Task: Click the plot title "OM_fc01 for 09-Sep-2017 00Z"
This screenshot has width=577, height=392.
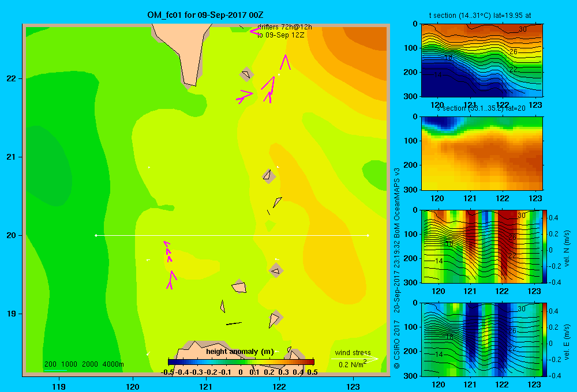Action: 205,15
